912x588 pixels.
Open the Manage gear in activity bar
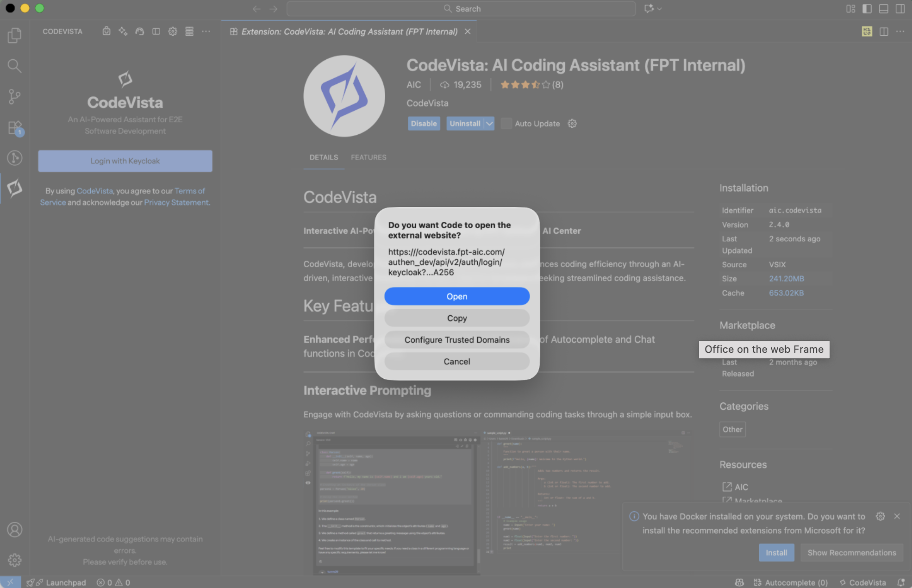14,560
